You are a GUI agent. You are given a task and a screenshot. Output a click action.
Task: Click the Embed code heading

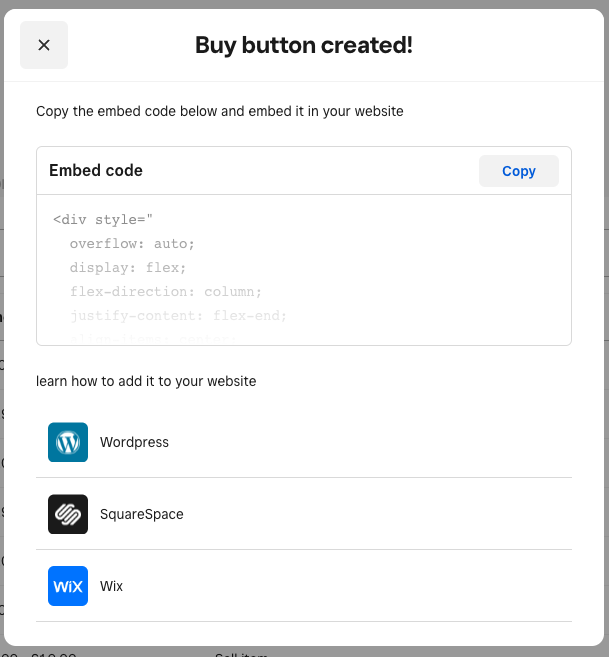(x=96, y=171)
